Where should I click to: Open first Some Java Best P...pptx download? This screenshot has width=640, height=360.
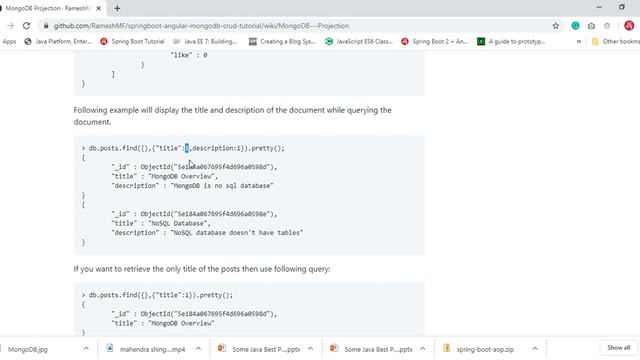[259, 349]
